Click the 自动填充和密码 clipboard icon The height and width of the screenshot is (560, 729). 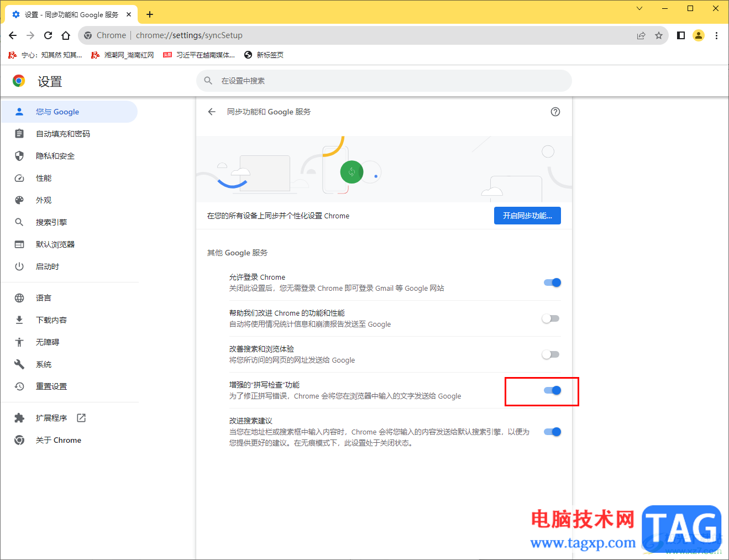coord(19,134)
